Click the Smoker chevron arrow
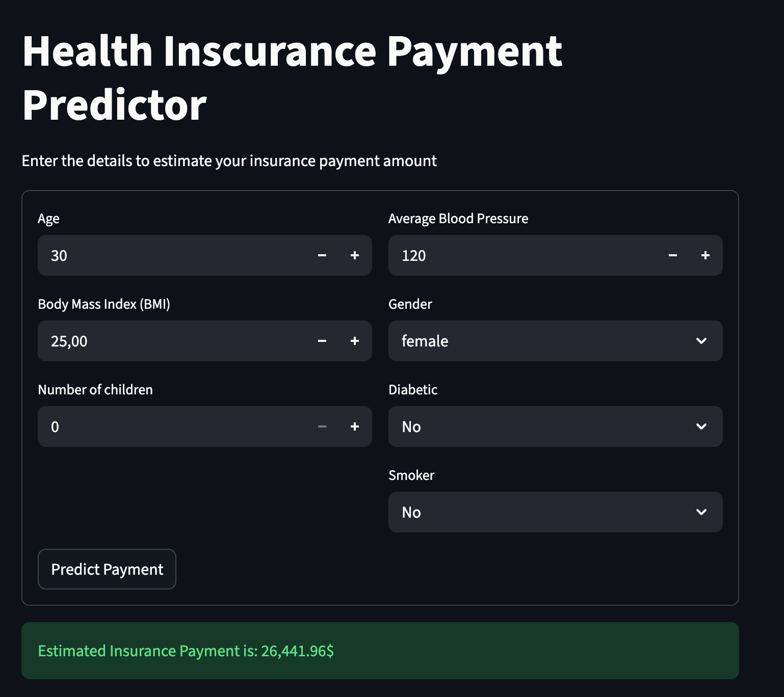Image resolution: width=784 pixels, height=697 pixels. 702,512
